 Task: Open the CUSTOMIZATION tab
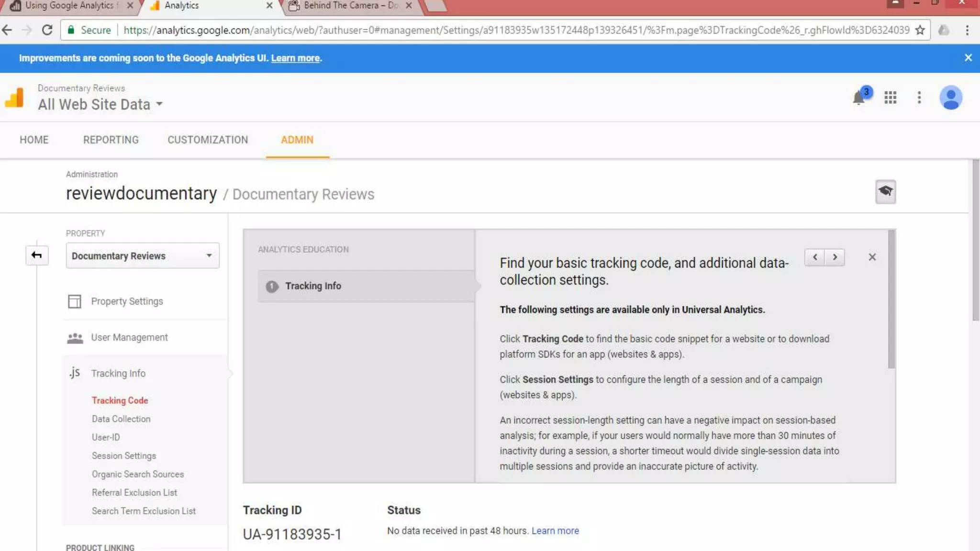tap(208, 140)
